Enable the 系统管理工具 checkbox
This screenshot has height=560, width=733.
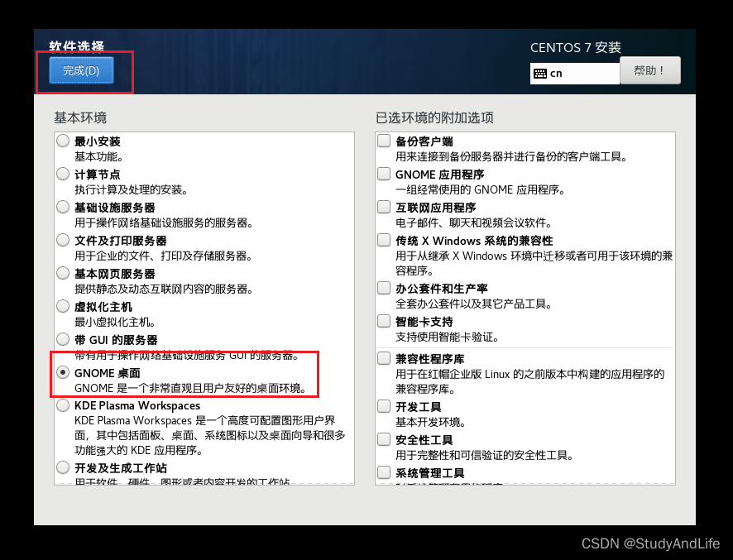tap(384, 472)
